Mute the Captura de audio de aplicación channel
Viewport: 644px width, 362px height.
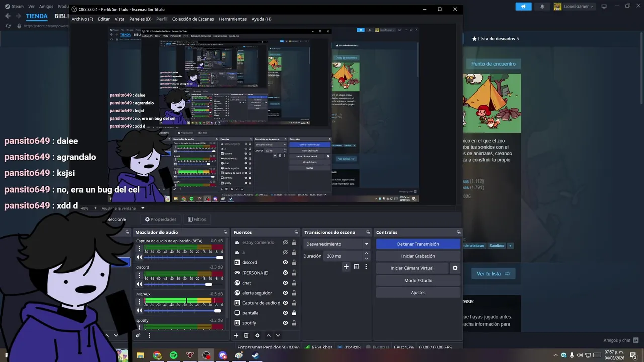140,257
